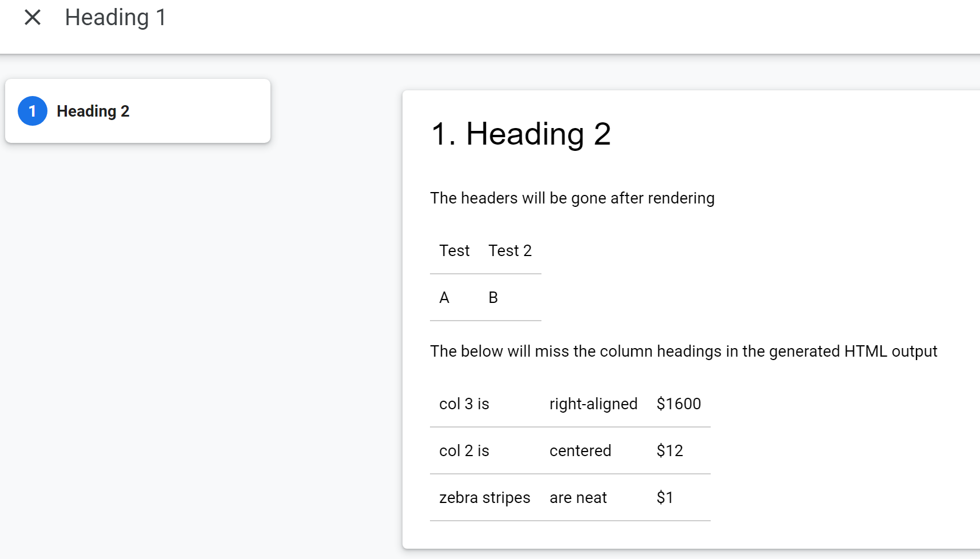The image size is (980, 559).
Task: Select the 'Test 2' column header cell
Action: tap(510, 250)
